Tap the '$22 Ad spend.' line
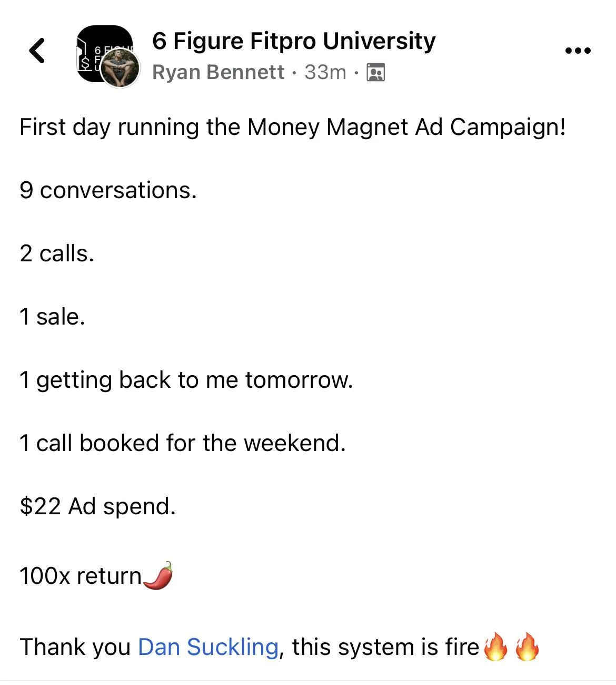The width and height of the screenshot is (616, 685). (97, 507)
